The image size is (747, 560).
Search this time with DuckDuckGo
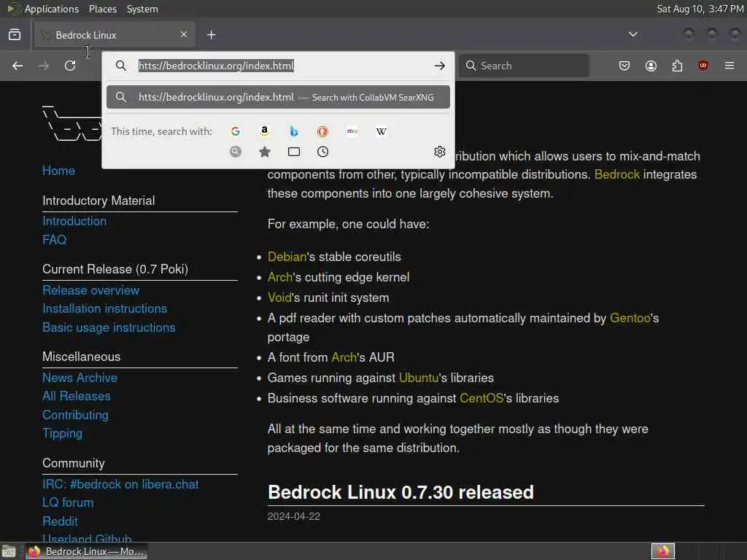[323, 131]
